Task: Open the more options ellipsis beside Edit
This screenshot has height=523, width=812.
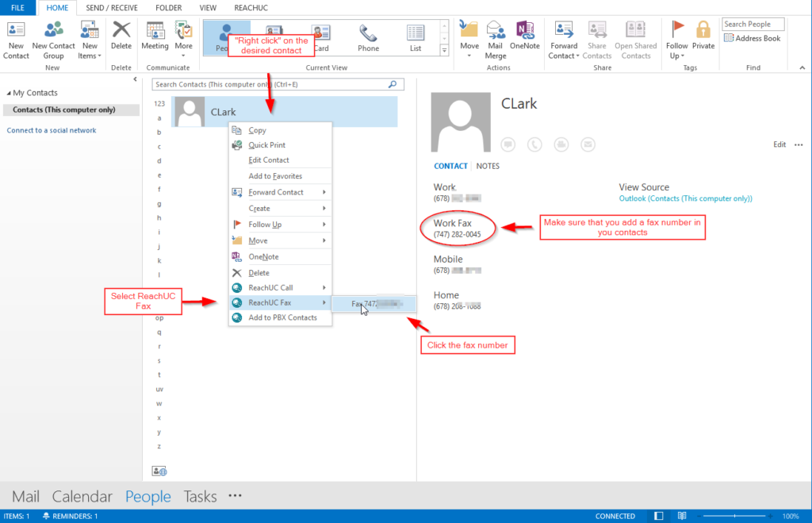Action: click(x=799, y=144)
